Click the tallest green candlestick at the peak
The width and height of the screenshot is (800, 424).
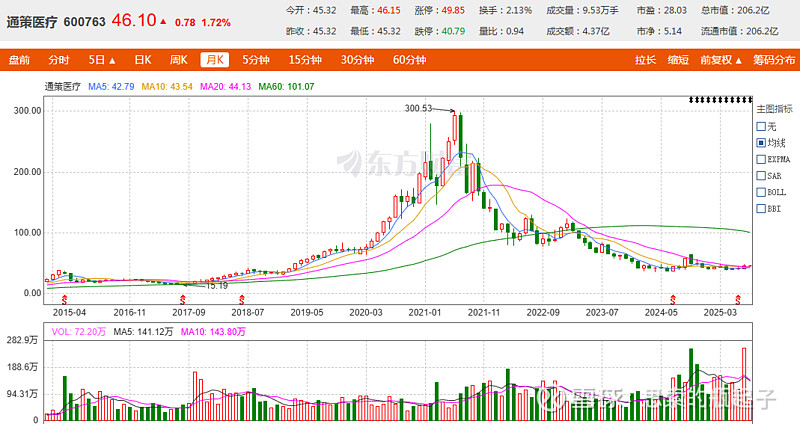[461, 135]
